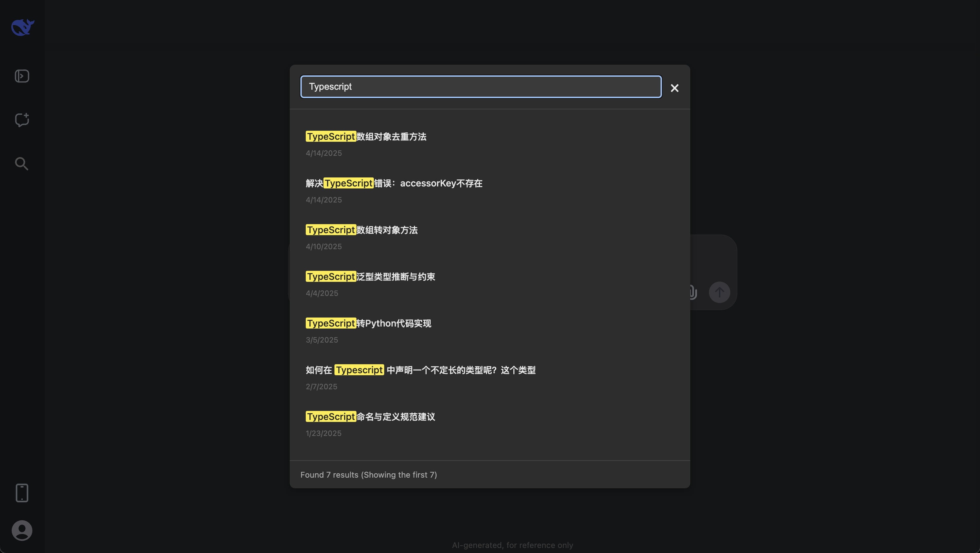Click the date 4/4/2025
980x553 pixels.
pyautogui.click(x=322, y=294)
